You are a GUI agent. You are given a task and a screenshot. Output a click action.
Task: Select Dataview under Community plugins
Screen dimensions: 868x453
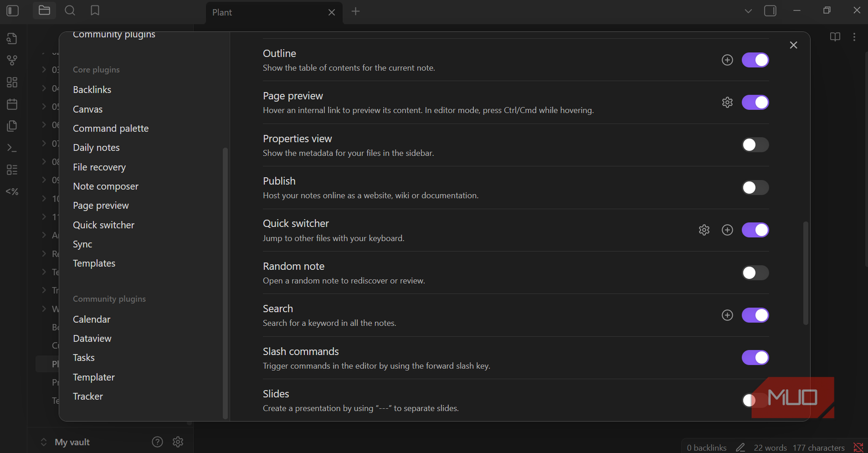click(x=92, y=338)
